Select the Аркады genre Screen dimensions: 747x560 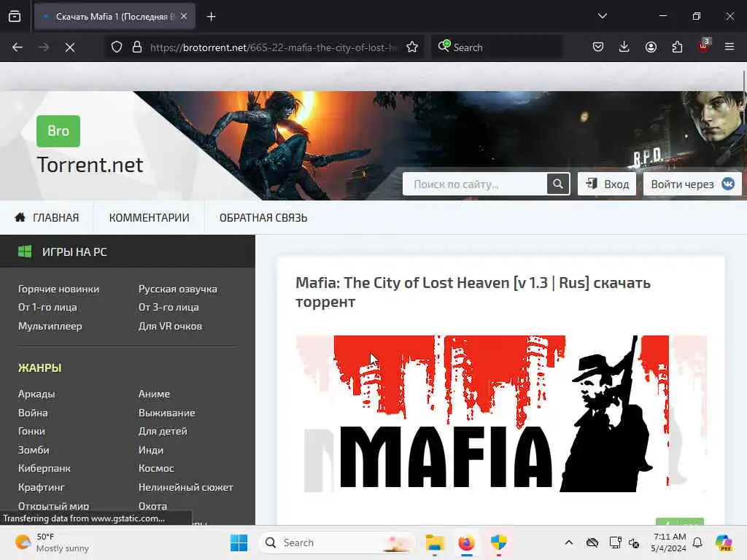tap(36, 394)
